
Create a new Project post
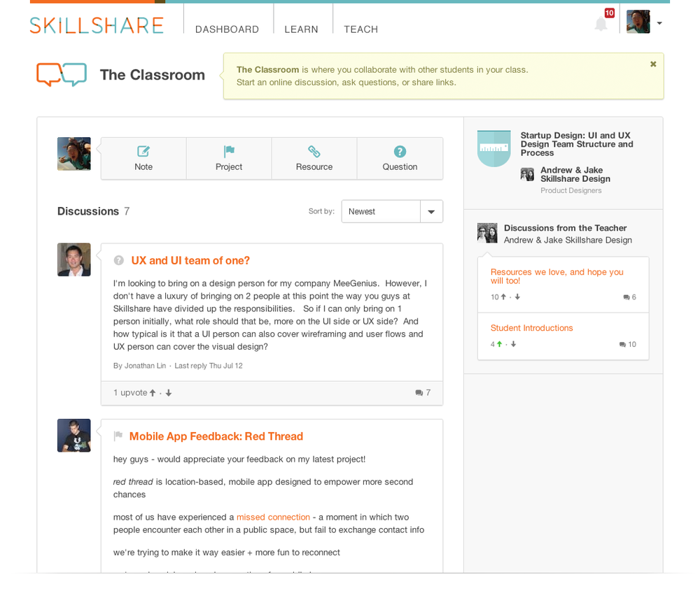[229, 158]
